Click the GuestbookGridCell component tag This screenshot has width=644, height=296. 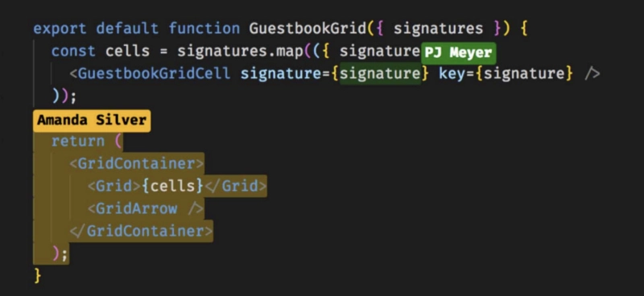[150, 74]
